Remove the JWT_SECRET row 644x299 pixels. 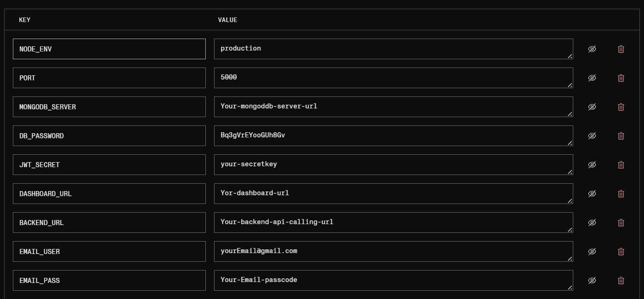click(x=621, y=165)
